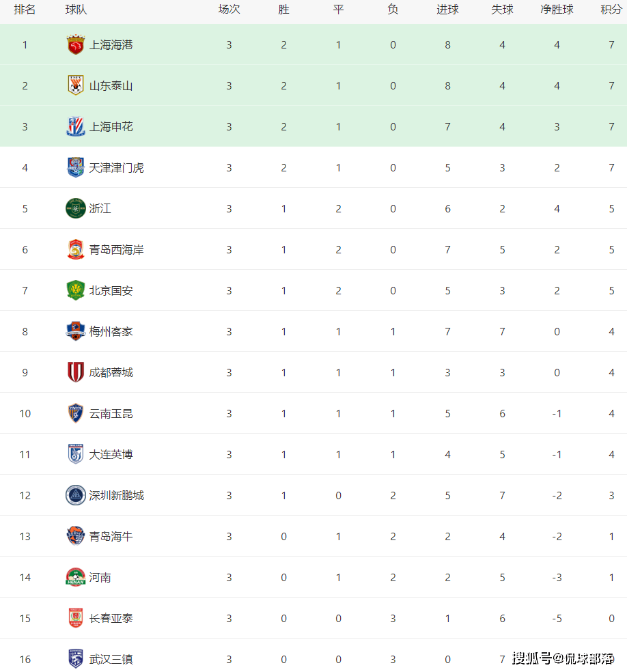Click the 净胜球 column header
Image resolution: width=627 pixels, height=672 pixels.
click(557, 10)
